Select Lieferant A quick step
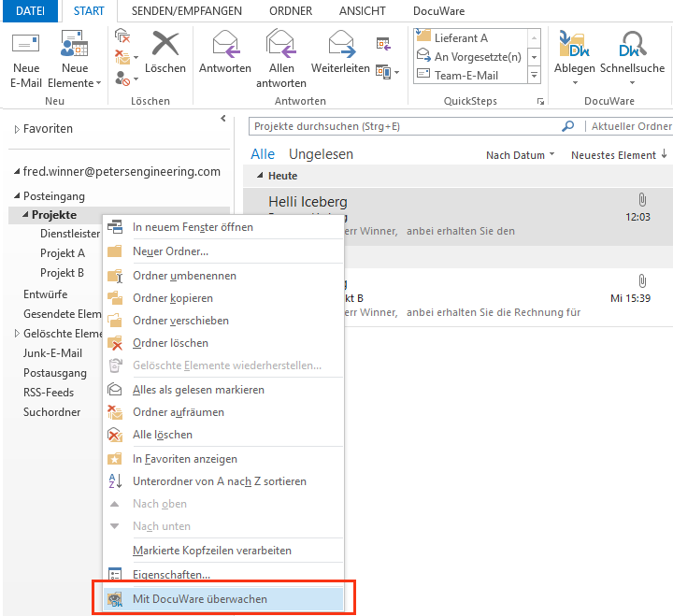The height and width of the screenshot is (616, 673). pos(461,38)
